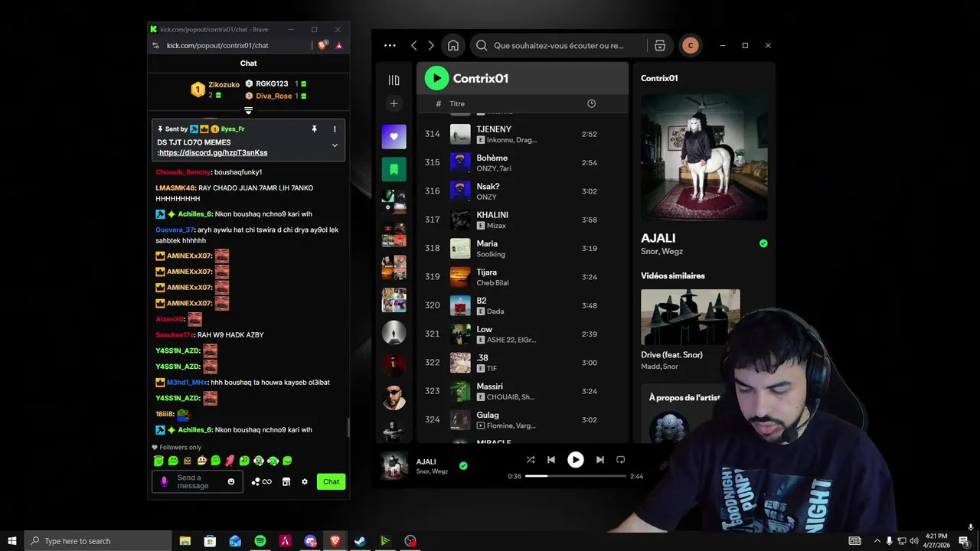Sort tracks by the clock duration column
The height and width of the screenshot is (551, 980).
click(x=591, y=103)
